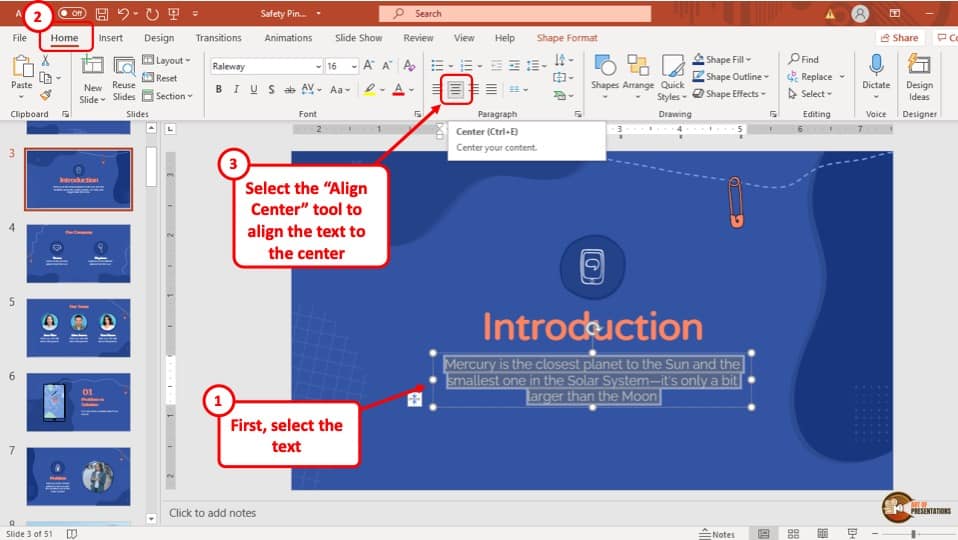Click the Text Direction icon

click(x=560, y=60)
